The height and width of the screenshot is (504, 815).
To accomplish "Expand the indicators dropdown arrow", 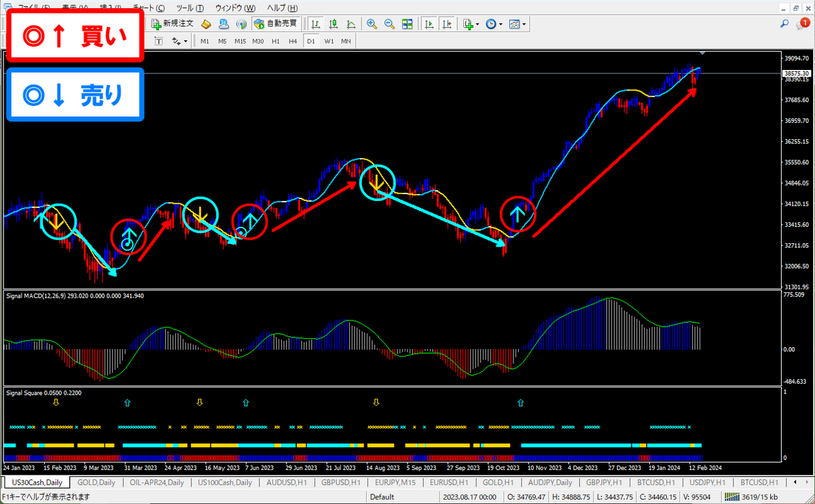I will [x=477, y=24].
